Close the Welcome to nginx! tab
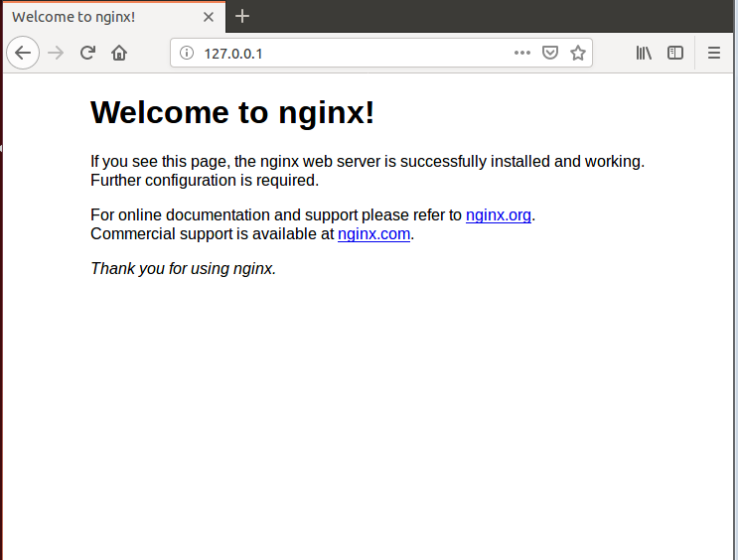This screenshot has width=738, height=560. tap(208, 17)
